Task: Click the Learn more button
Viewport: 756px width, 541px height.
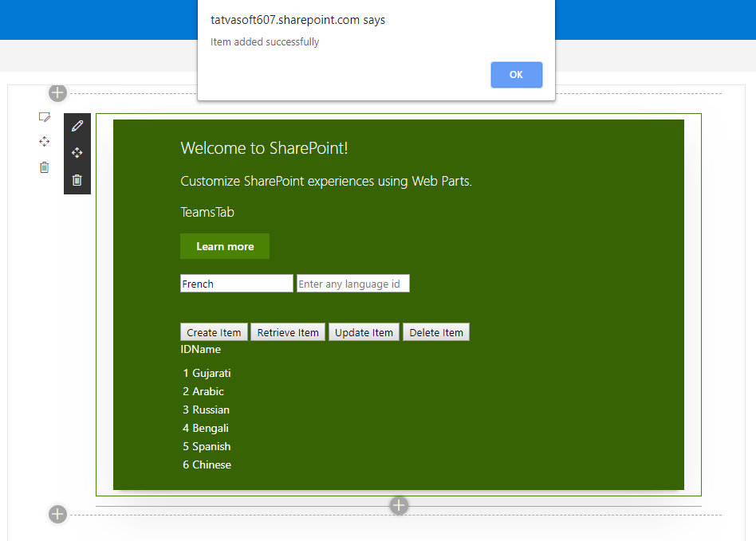Action: (x=225, y=246)
